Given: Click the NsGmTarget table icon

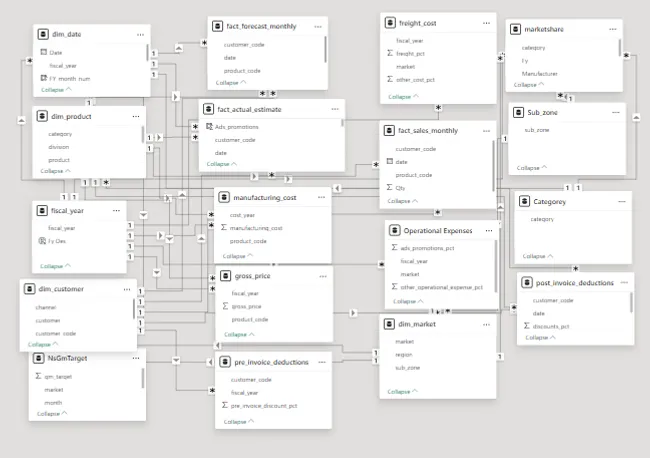Looking at the screenshot, I should coord(39,358).
